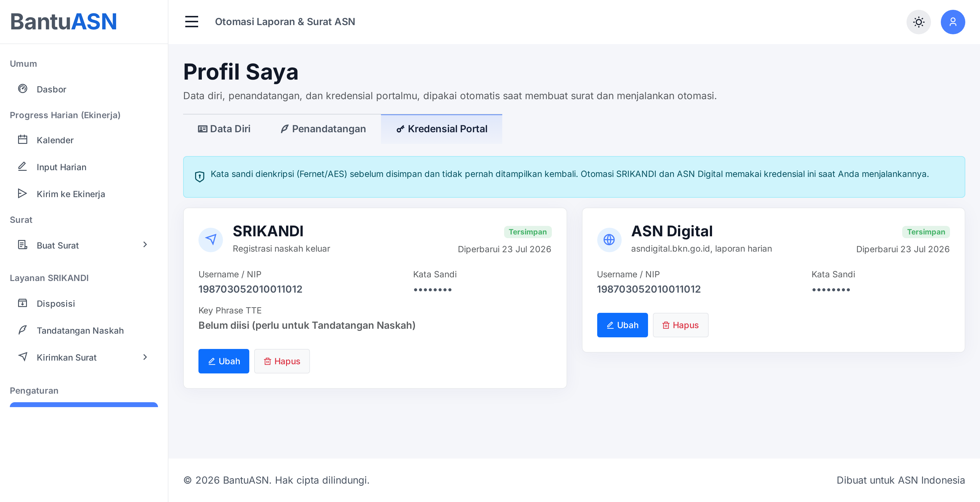Toggle light/dark theme sun icon

tap(918, 22)
